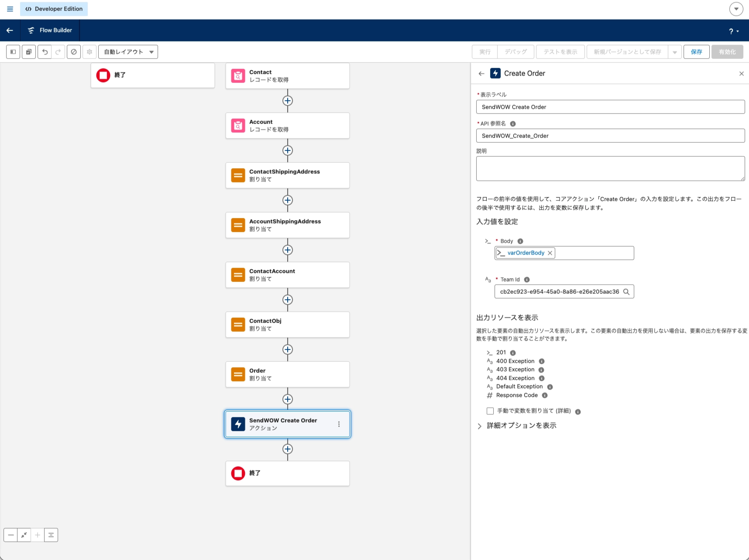Image resolution: width=749 pixels, height=560 pixels.
Task: Select the ContactAccount assignment icon
Action: click(238, 275)
